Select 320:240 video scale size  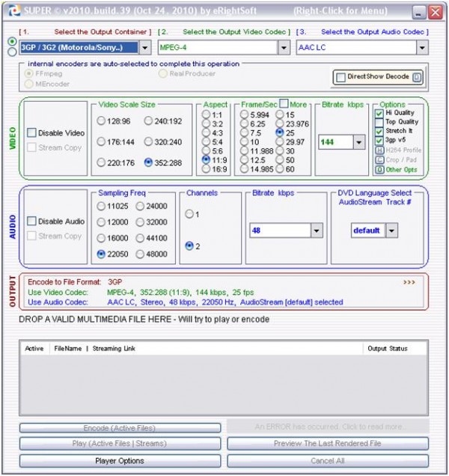(x=148, y=141)
